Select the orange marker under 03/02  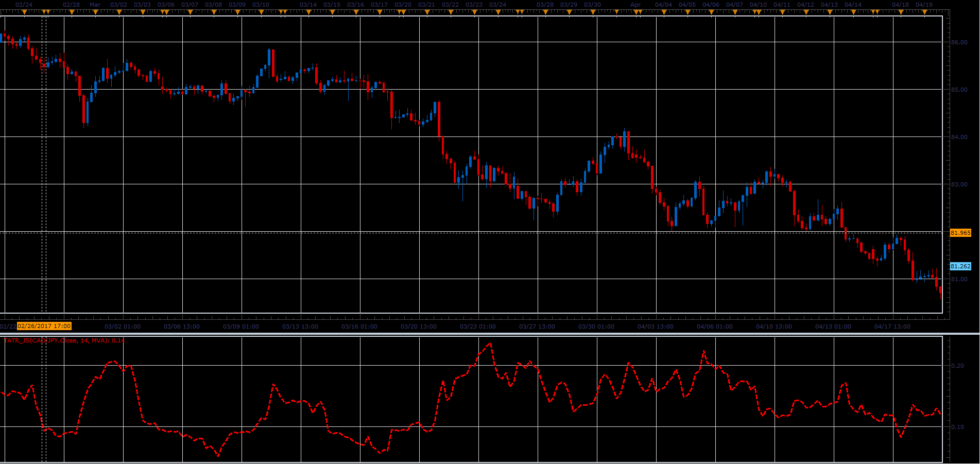point(119,12)
